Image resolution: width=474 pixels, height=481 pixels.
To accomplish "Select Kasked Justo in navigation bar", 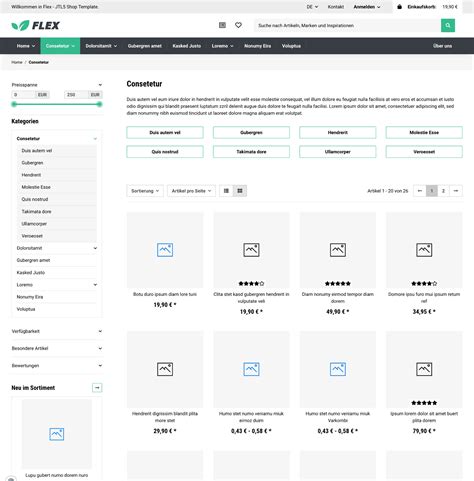I will point(187,46).
